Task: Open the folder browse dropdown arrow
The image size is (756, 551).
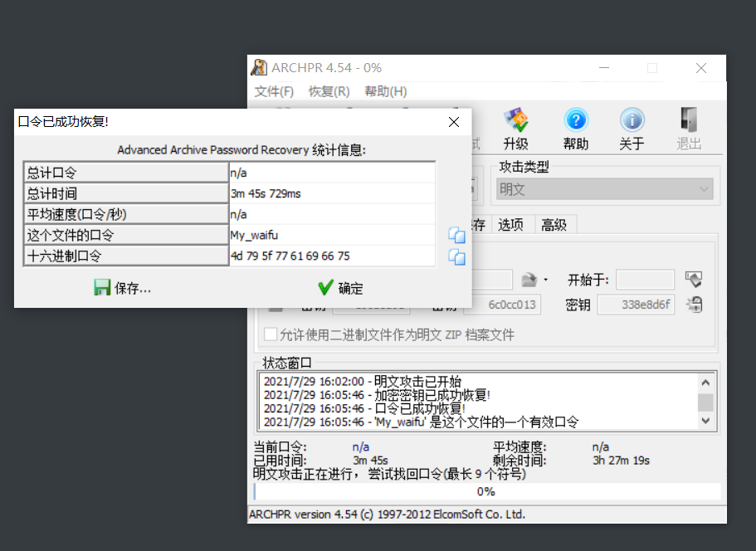Action: coord(545,280)
